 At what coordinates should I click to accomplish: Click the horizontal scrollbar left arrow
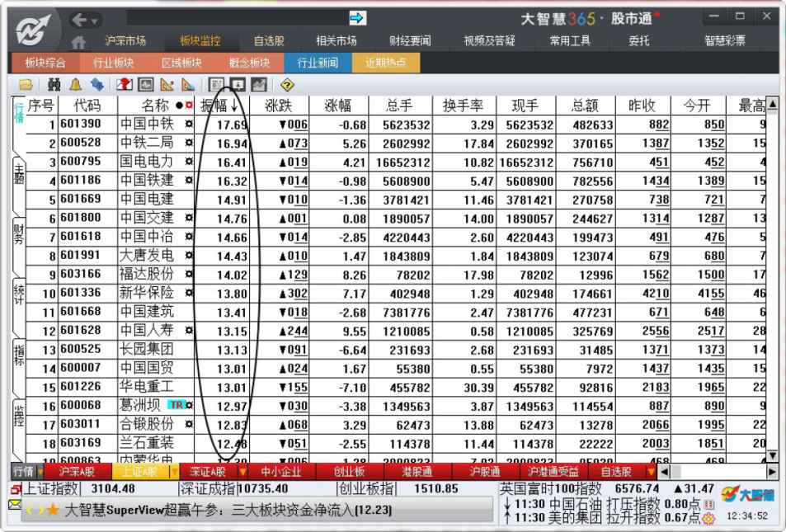click(664, 472)
